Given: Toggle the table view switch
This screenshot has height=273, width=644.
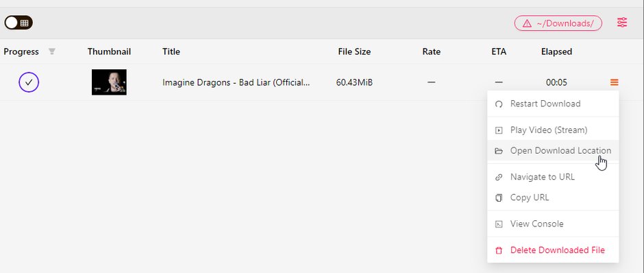Looking at the screenshot, I should click(18, 23).
